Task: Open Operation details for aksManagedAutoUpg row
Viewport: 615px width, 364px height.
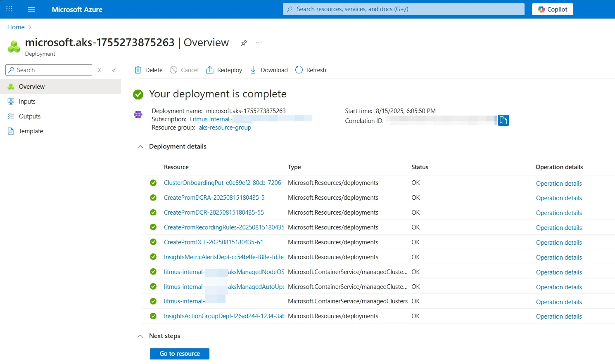Action: pos(559,287)
